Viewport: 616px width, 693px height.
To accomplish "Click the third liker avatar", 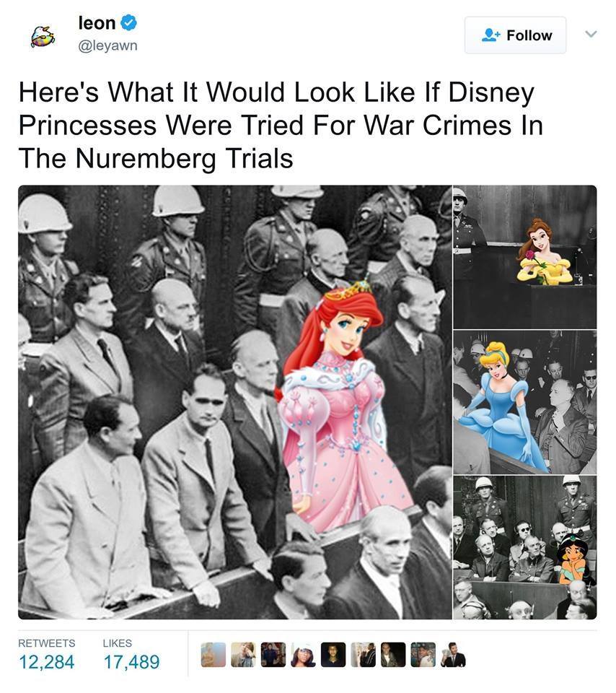I will pyautogui.click(x=273, y=655).
